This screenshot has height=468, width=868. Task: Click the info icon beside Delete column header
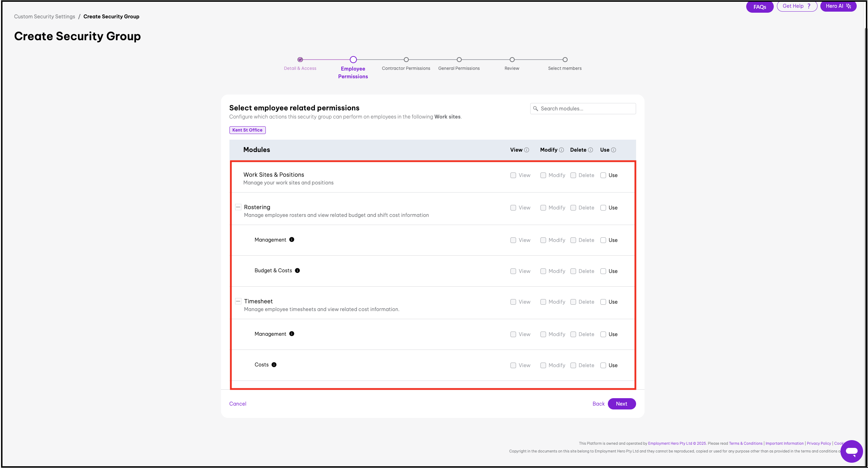(590, 150)
